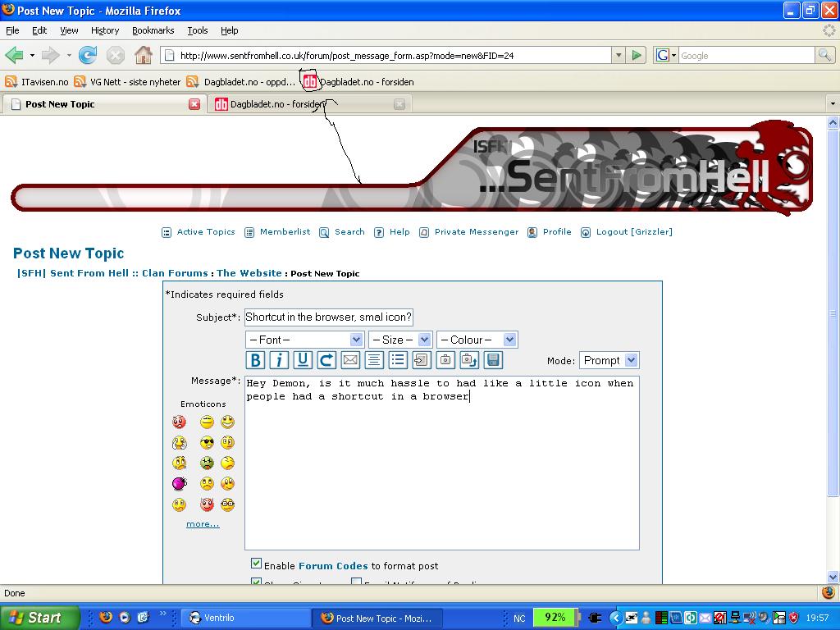The width and height of the screenshot is (840, 630).
Task: Click inside the Subject text field
Action: pyautogui.click(x=328, y=317)
